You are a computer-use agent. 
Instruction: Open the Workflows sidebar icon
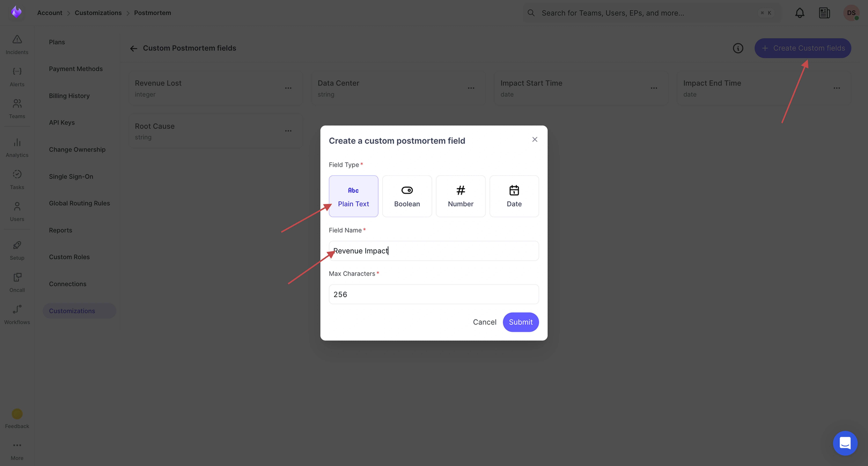click(17, 314)
